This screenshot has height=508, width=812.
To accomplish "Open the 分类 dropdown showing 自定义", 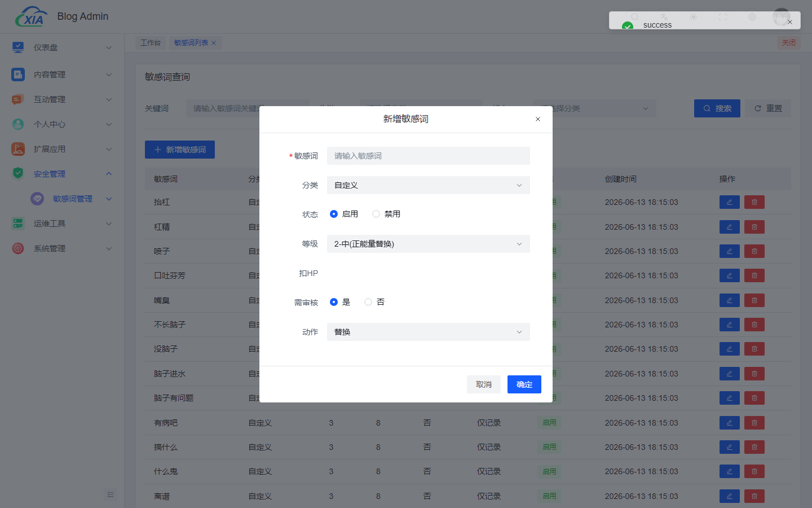I will point(429,185).
